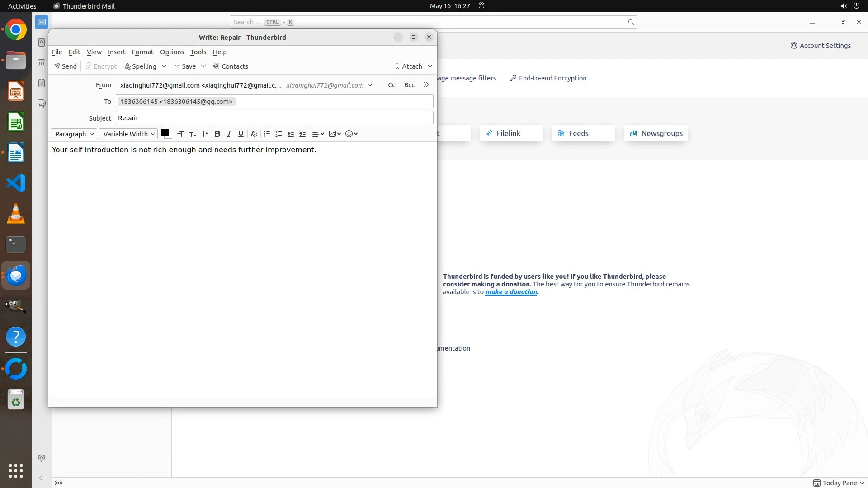Open the Address Book in sidebar
Viewport: 868px width, 488px height.
42,42
